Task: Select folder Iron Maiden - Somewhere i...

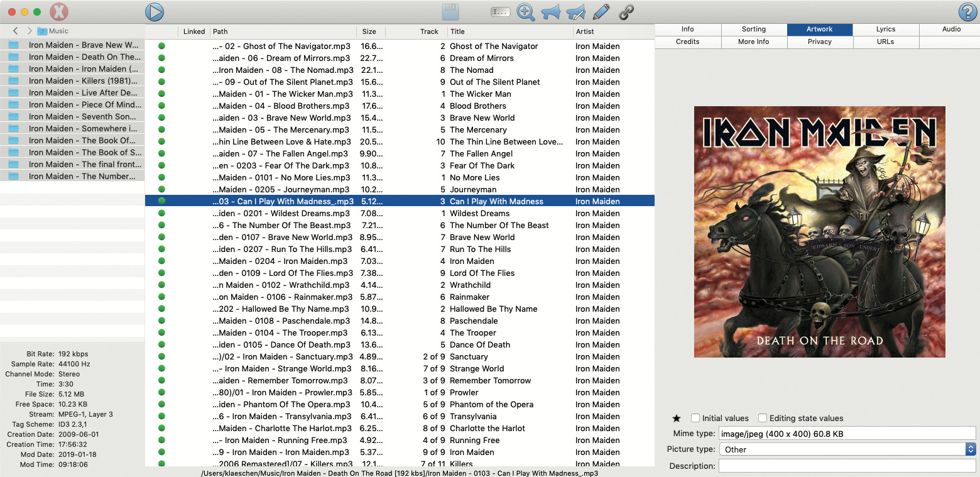Action: 72,129
